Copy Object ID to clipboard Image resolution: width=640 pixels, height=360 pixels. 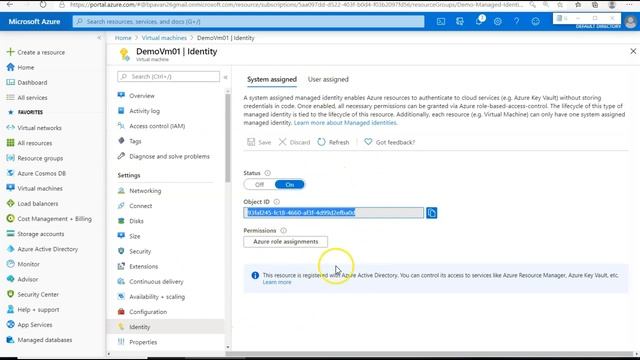point(431,213)
